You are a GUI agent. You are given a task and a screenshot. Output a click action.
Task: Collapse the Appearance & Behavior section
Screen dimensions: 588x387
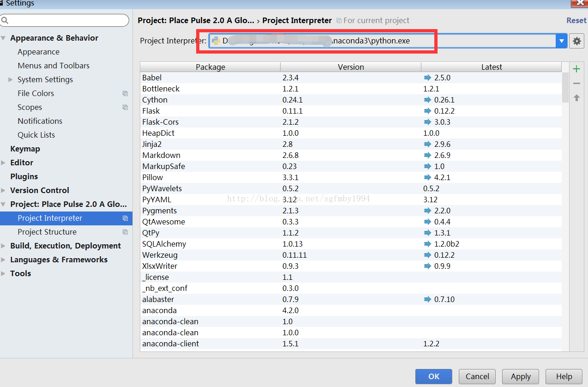coord(4,38)
